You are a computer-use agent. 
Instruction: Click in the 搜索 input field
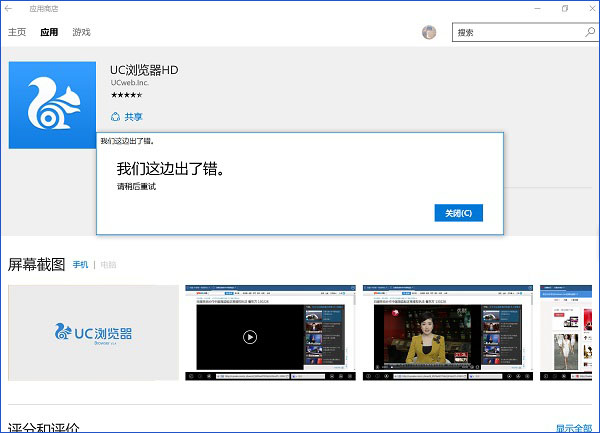(x=515, y=32)
